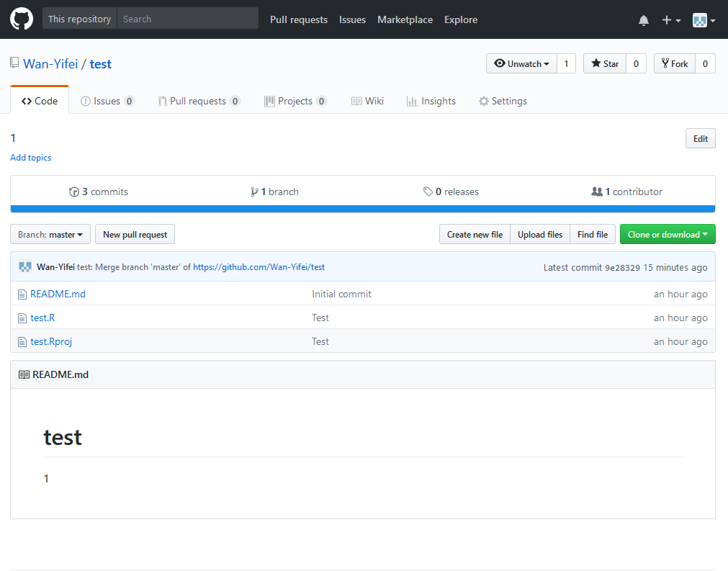The height and width of the screenshot is (571, 728).
Task: Open the plus create-new menu
Action: coord(671,20)
